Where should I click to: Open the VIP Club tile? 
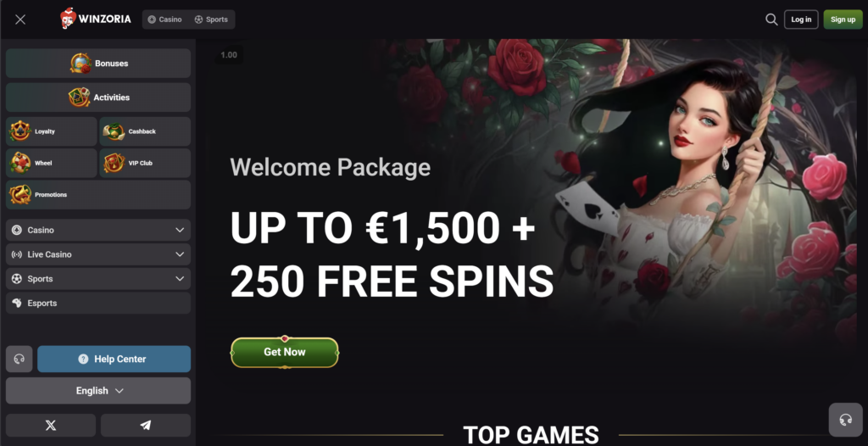click(x=145, y=163)
